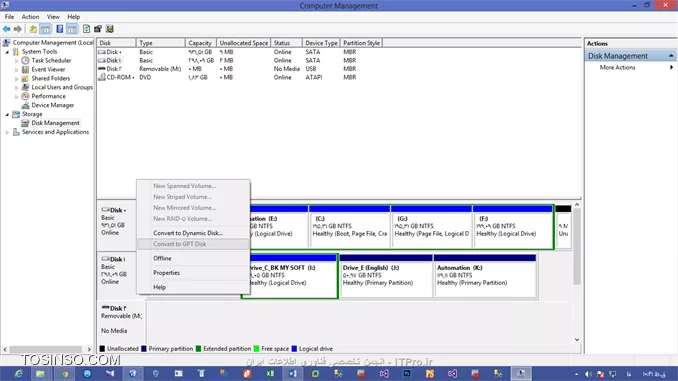Select Shared Folders in tree
This screenshot has width=678, height=381.
point(50,78)
